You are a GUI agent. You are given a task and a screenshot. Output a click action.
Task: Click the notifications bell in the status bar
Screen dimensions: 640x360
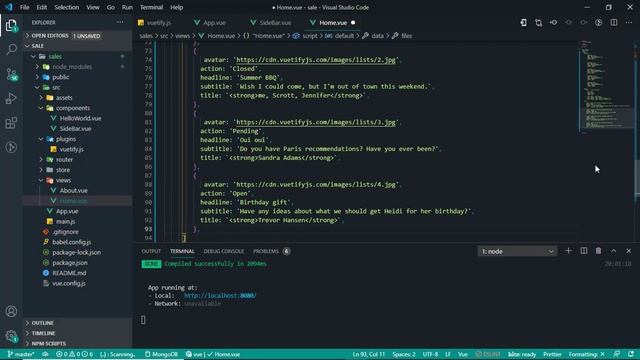pyautogui.click(x=631, y=354)
